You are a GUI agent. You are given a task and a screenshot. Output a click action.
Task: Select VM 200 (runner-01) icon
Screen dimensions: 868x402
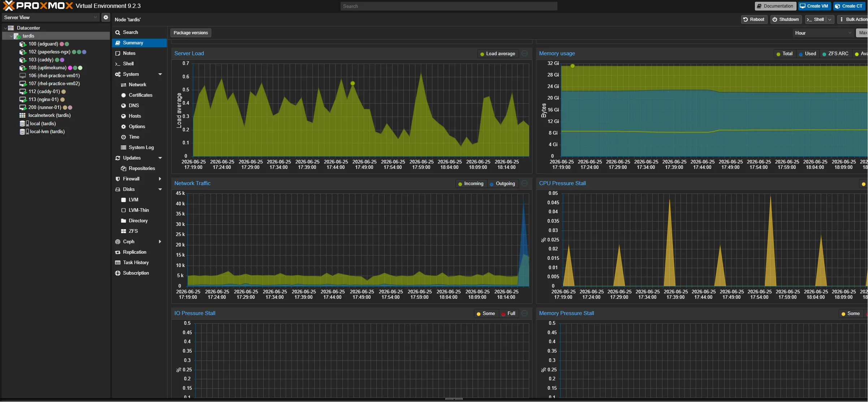pyautogui.click(x=23, y=108)
